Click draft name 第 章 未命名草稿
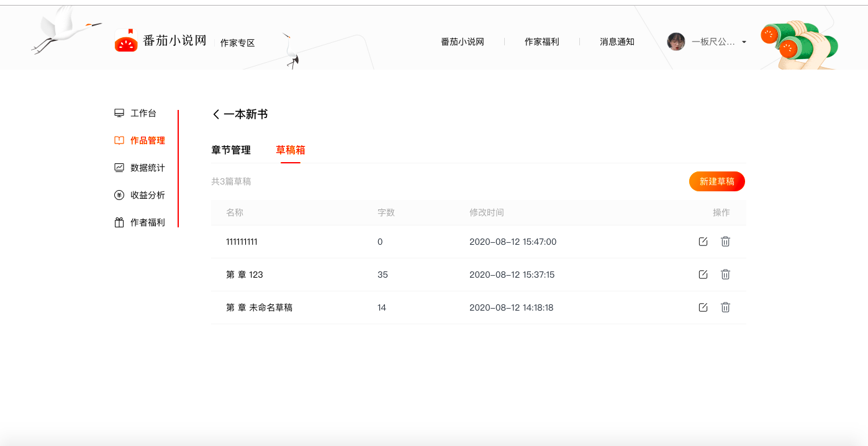 pos(259,307)
